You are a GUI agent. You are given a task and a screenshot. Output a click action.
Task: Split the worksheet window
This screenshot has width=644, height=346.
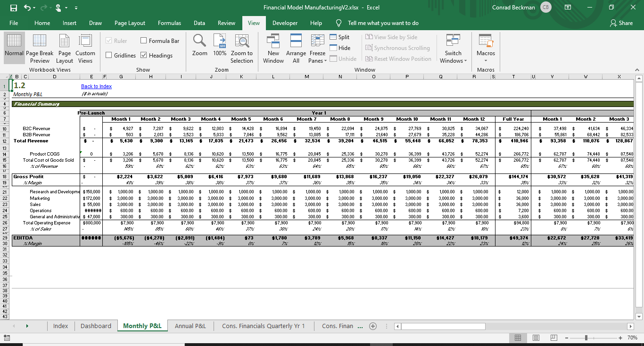click(339, 37)
